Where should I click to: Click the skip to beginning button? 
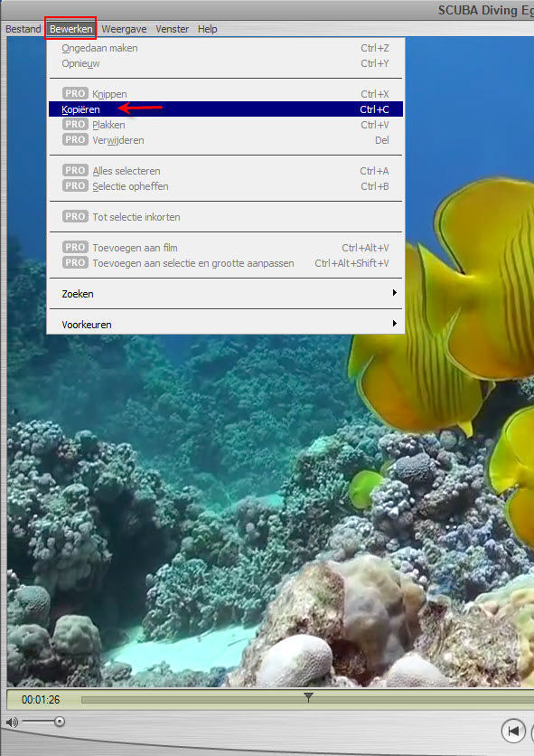coord(513,732)
